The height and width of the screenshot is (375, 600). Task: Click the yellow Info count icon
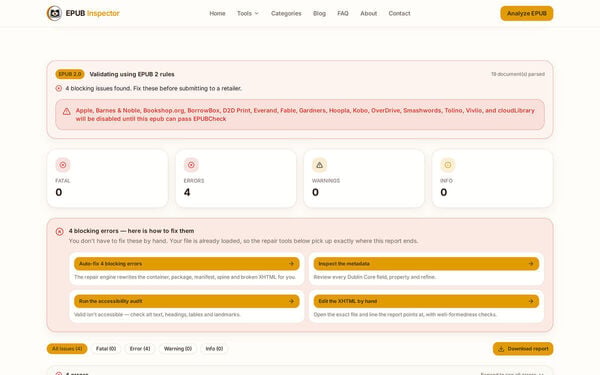448,165
